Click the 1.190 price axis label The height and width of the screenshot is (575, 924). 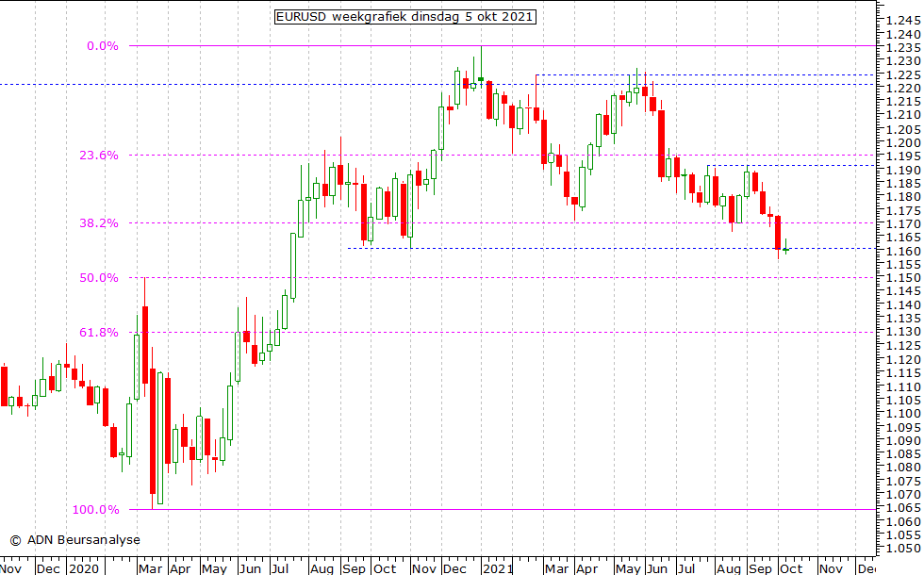(x=903, y=171)
